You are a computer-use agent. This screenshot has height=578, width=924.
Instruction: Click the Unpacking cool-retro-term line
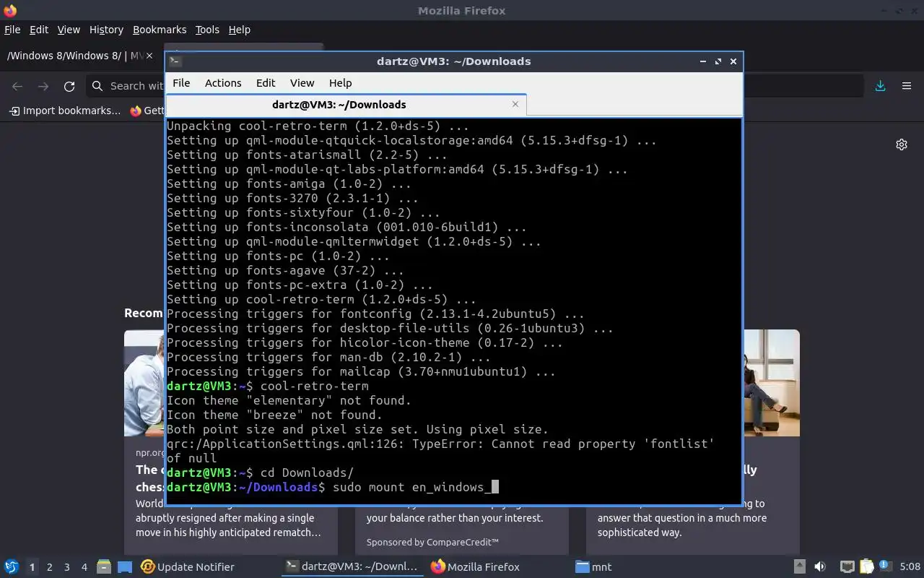click(x=318, y=126)
